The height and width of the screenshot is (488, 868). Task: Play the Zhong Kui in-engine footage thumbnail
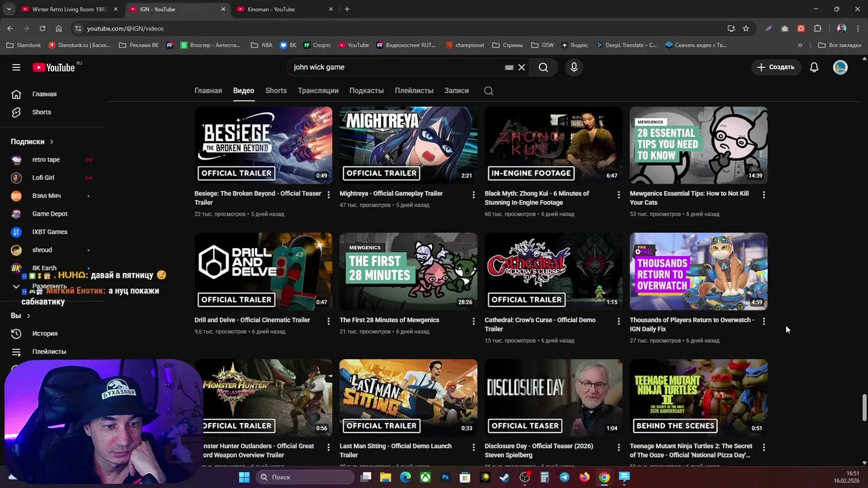(x=553, y=145)
